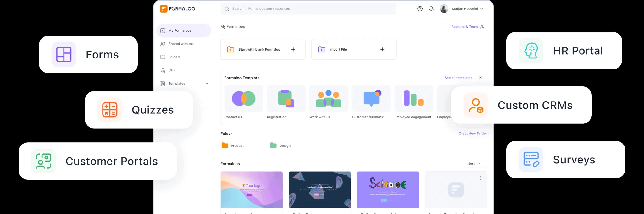
Task: Open the Product folder
Action: pos(233,146)
